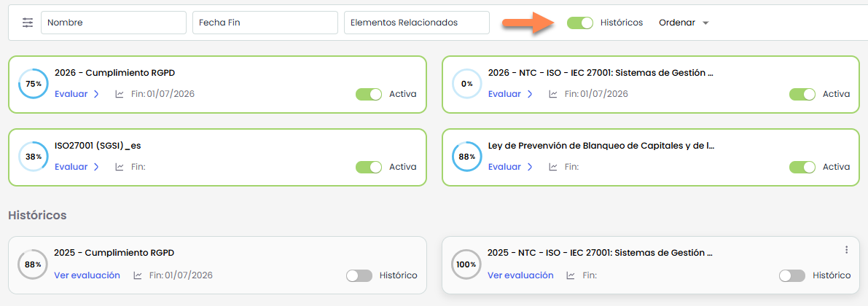
Task: Toggle Activa switch for 2026 Cumplimiento RGPD
Action: 369,94
